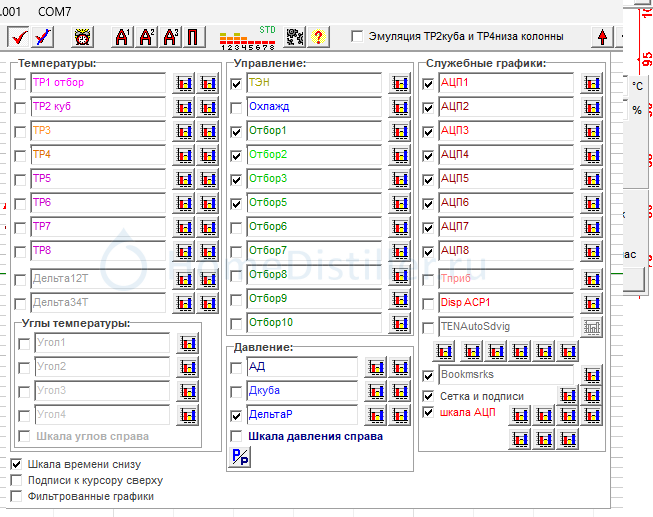Select the A3 preset toolbar icon
The image size is (653, 517).
(x=170, y=36)
